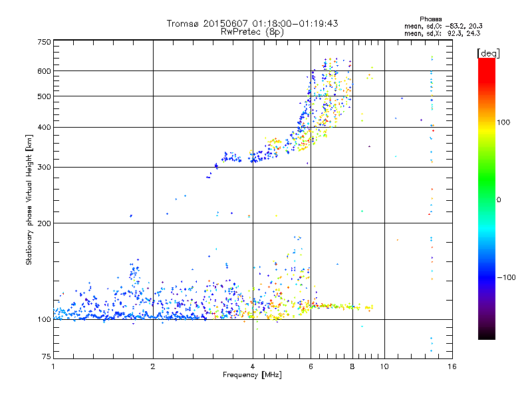Click the phase colorbar gradient
The height and width of the screenshot is (399, 532).
(487, 199)
